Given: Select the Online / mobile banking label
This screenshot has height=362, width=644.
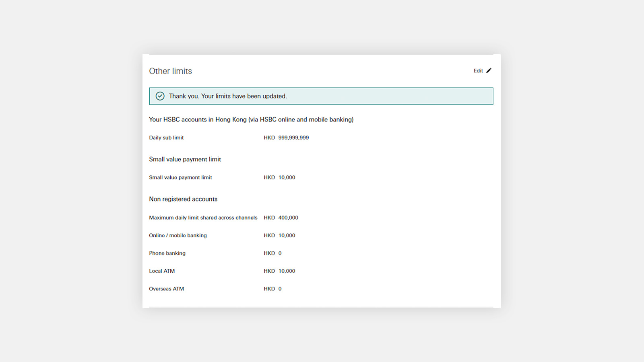Looking at the screenshot, I should click(x=178, y=235).
